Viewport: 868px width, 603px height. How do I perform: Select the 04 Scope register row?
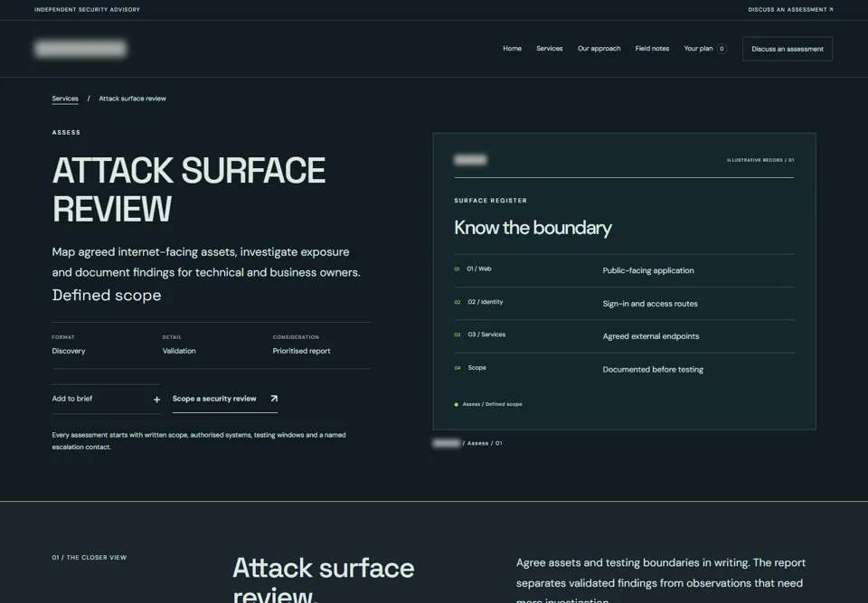624,369
